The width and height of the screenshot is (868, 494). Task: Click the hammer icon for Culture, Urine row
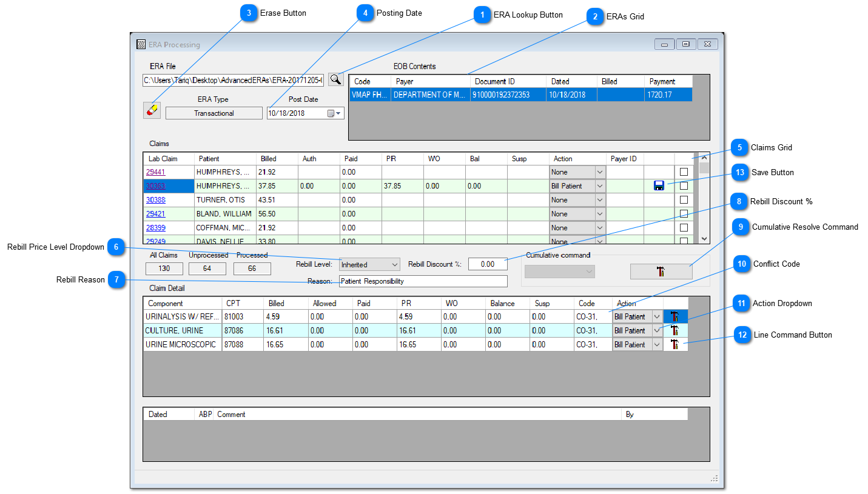tap(675, 330)
